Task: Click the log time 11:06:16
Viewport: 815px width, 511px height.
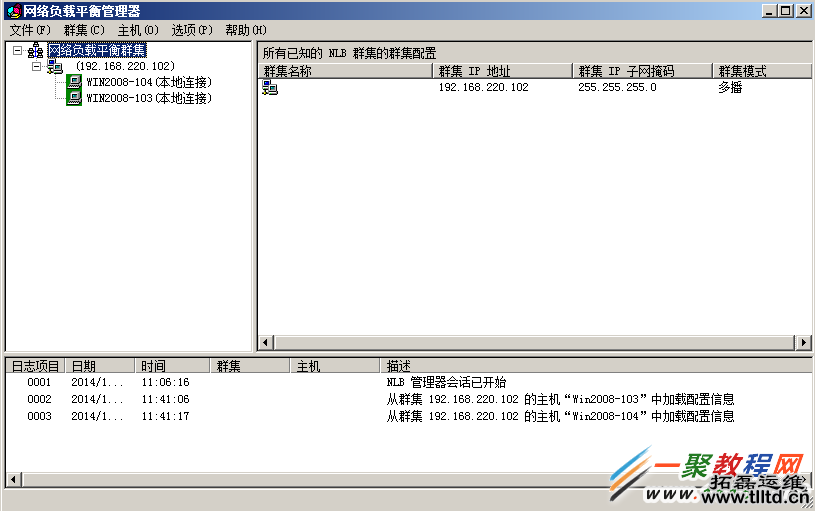Action: pos(165,383)
